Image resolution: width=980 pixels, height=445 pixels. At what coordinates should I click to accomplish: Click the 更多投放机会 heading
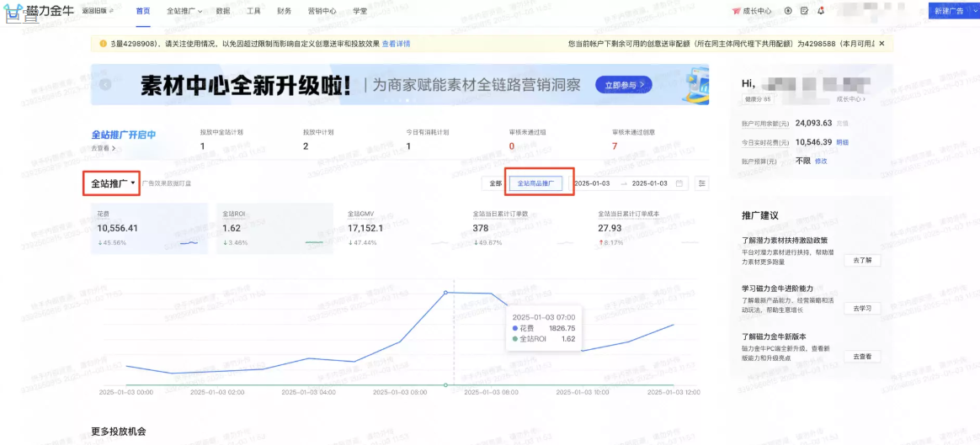(118, 432)
